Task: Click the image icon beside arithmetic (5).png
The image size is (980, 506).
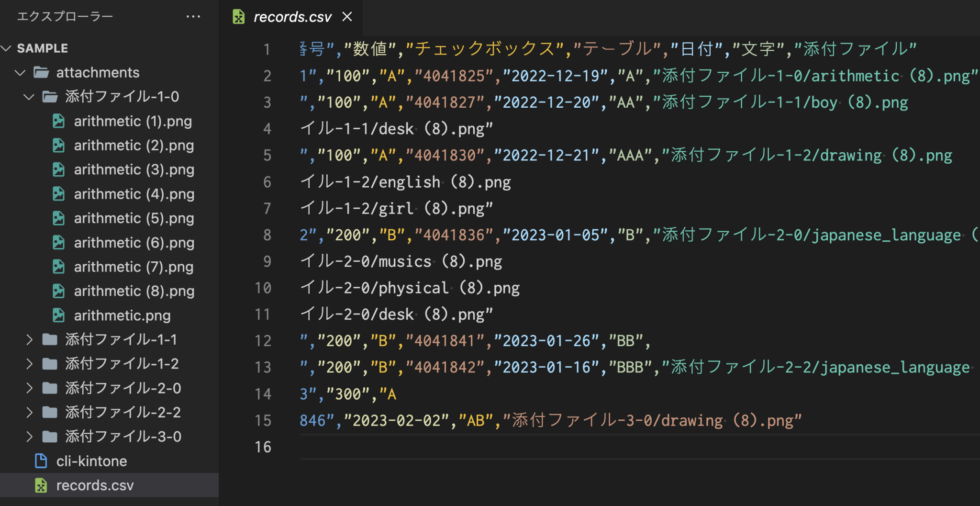Action: coord(58,218)
